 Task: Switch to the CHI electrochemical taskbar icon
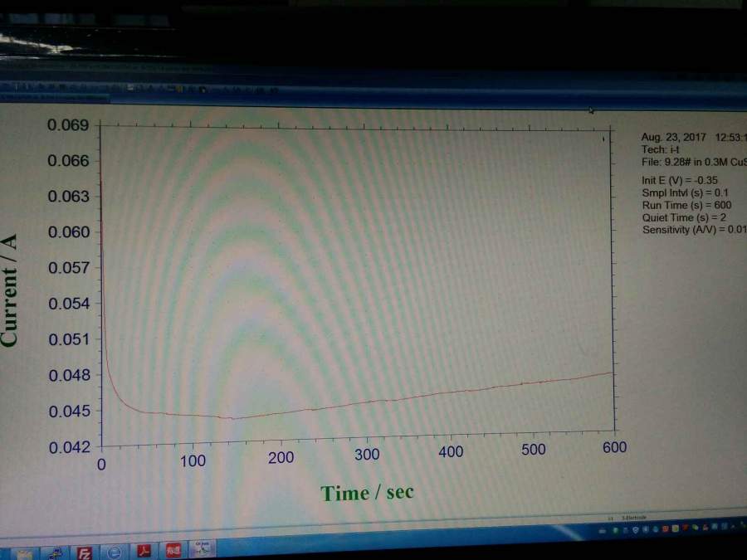point(202,549)
